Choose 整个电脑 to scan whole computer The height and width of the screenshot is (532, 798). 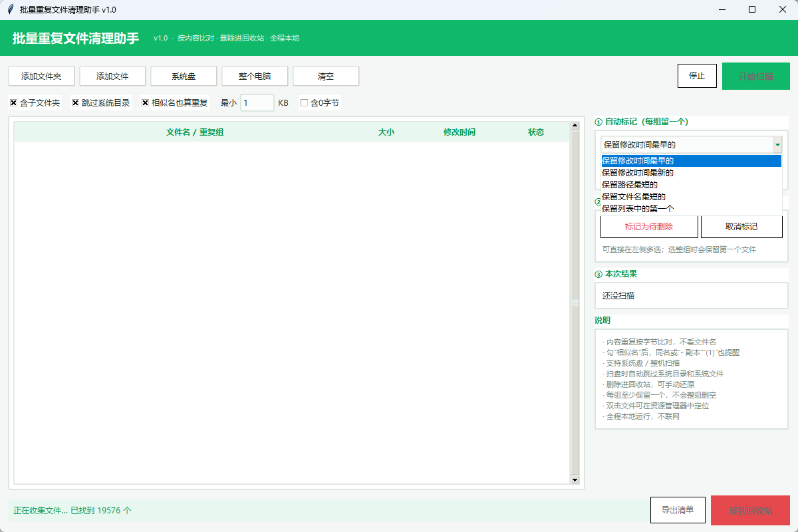click(x=255, y=76)
